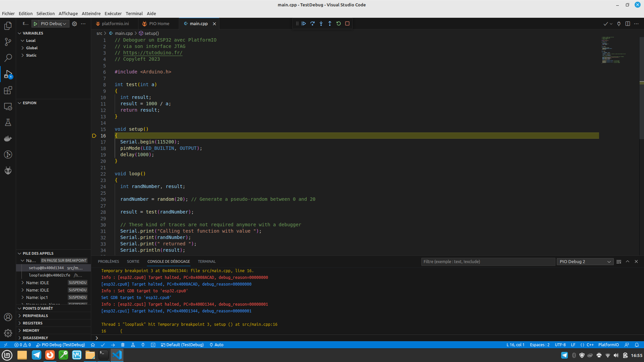Click the debug console filter field
The width and height of the screenshot is (644, 362).
pyautogui.click(x=488, y=261)
